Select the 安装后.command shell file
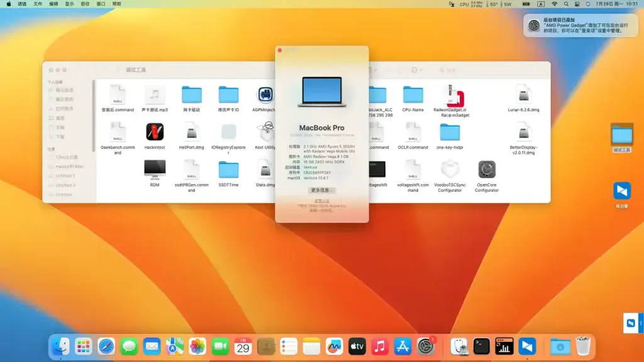Image resolution: width=644 pixels, height=362 pixels. (118, 95)
